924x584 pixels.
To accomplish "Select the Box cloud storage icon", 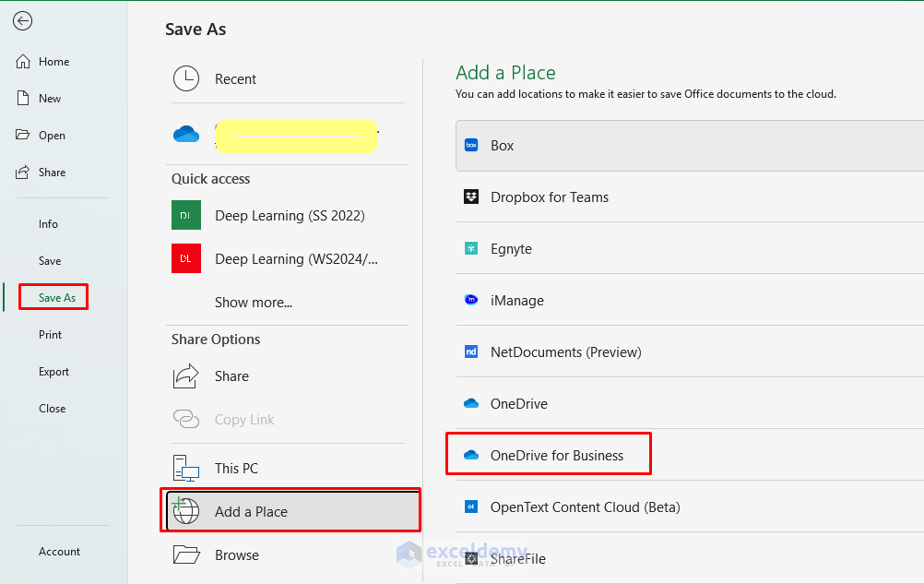I will pos(471,146).
